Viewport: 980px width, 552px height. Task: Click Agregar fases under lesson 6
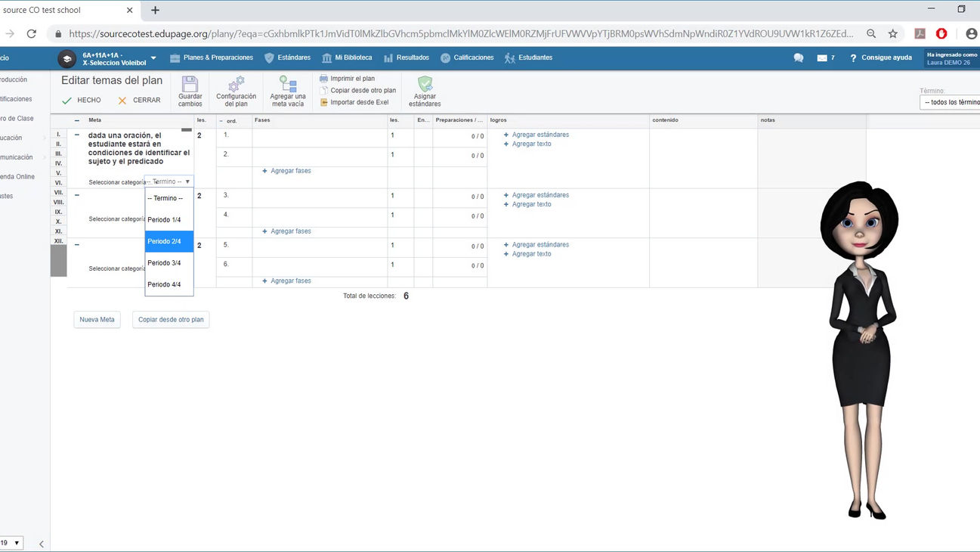point(286,281)
